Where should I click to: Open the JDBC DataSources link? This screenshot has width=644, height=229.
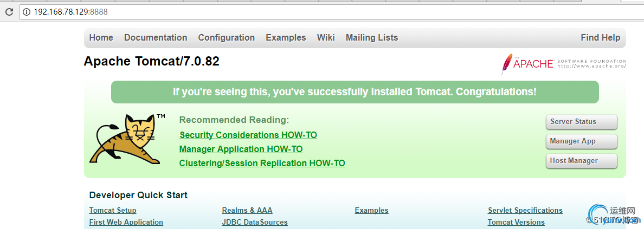(x=255, y=223)
